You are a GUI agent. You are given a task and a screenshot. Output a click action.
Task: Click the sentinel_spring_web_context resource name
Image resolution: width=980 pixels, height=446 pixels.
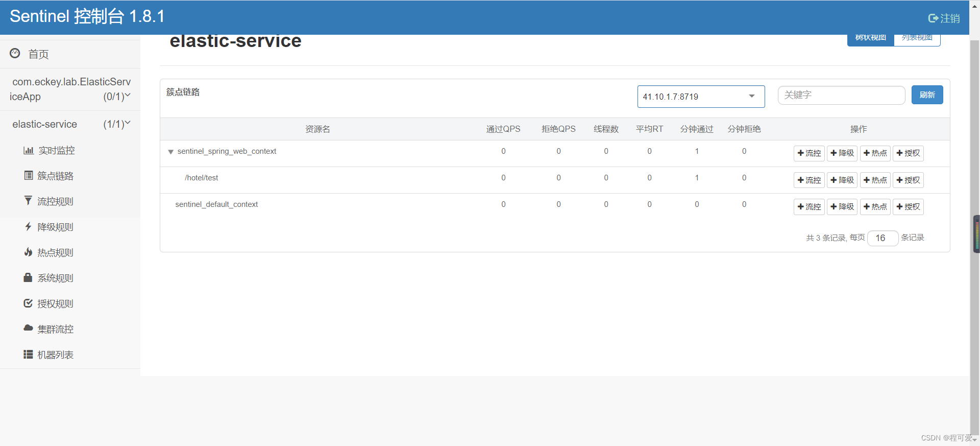(227, 151)
